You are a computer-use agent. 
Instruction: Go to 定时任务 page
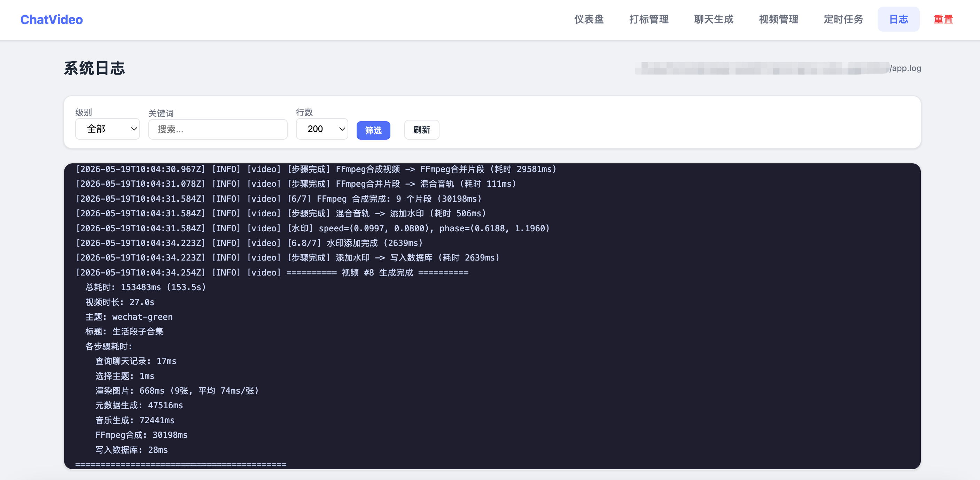843,20
